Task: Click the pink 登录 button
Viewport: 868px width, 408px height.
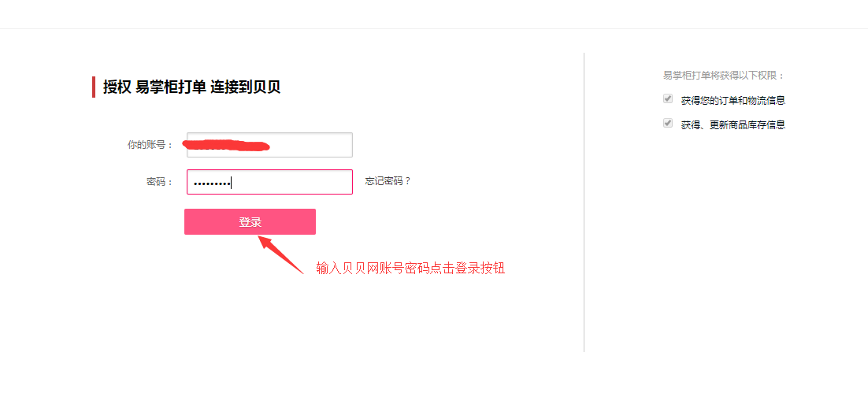Action: [x=250, y=221]
